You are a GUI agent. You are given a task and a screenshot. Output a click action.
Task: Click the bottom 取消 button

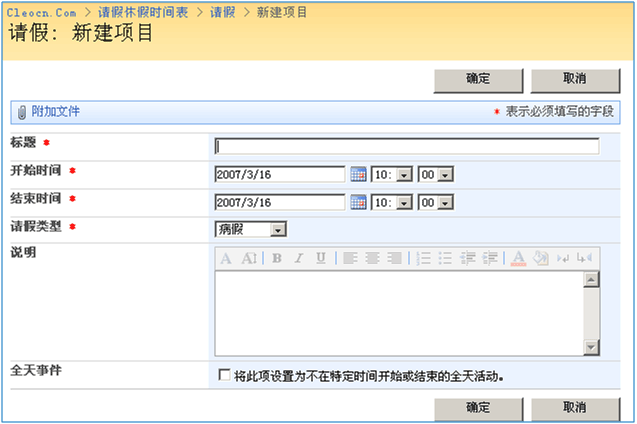tap(575, 408)
